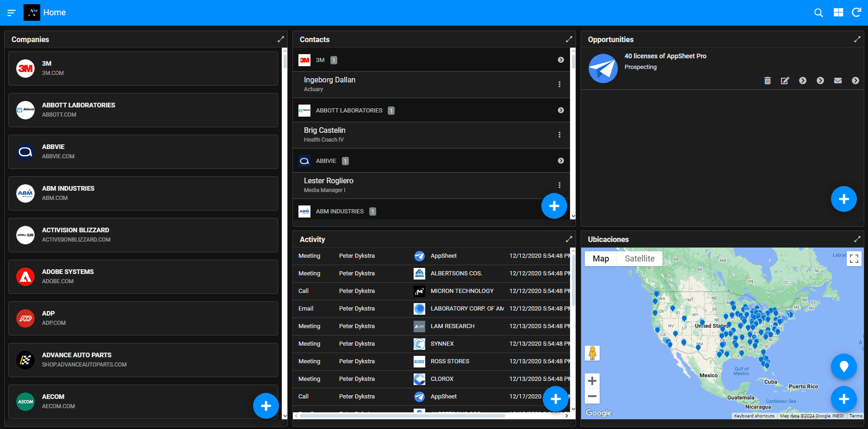The width and height of the screenshot is (868, 429).
Task: Add a new company
Action: click(266, 406)
